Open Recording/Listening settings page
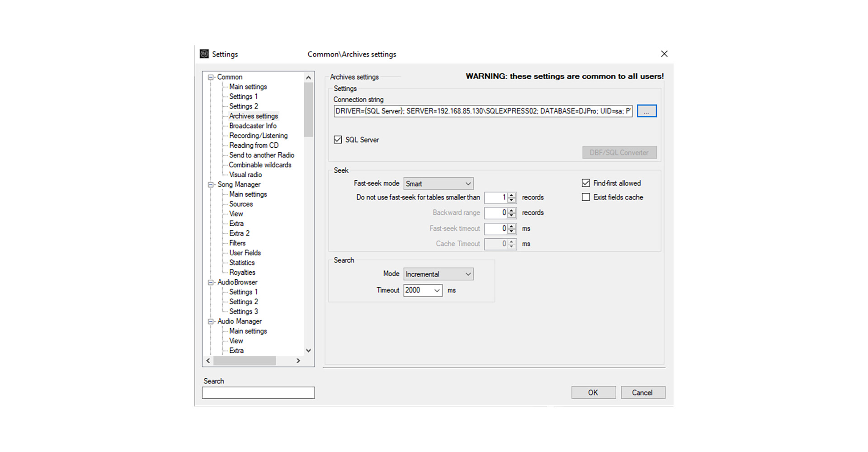Viewport: 868px width, 452px height. [258, 136]
